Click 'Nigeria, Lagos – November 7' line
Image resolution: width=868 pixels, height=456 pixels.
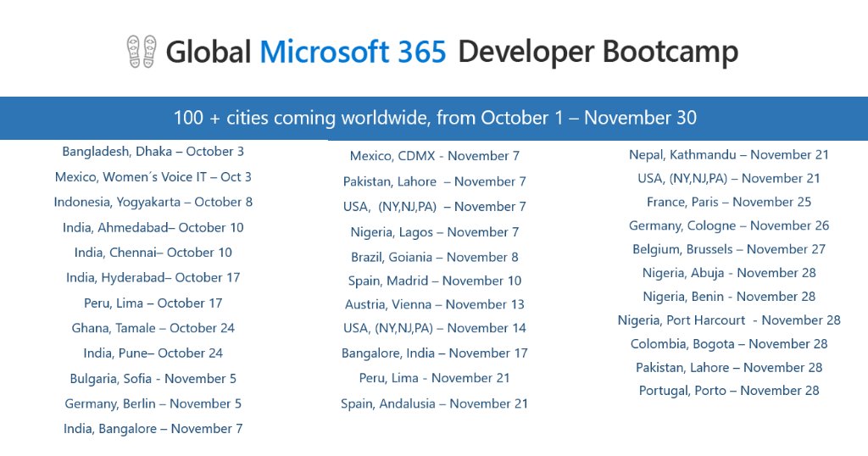pyautogui.click(x=435, y=232)
